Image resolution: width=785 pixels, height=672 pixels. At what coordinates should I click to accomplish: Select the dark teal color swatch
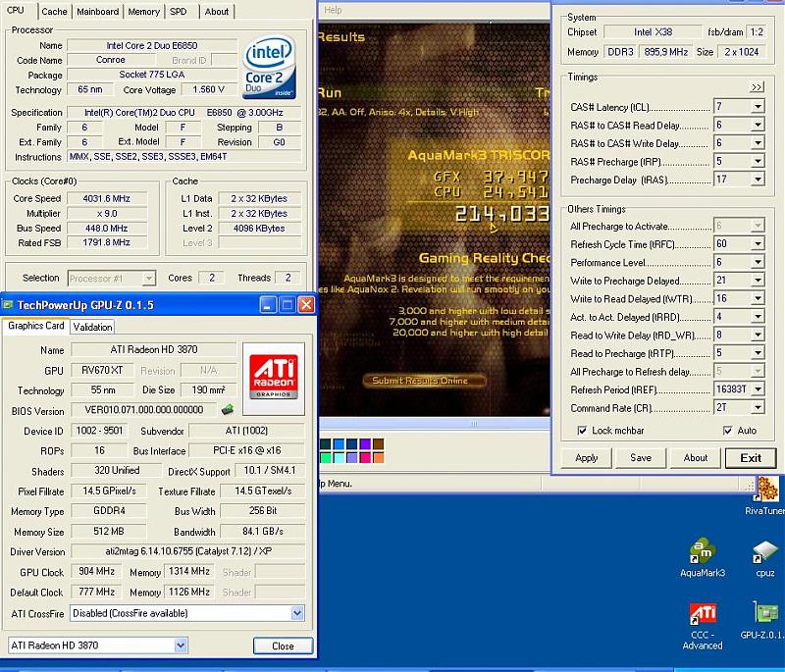(326, 443)
